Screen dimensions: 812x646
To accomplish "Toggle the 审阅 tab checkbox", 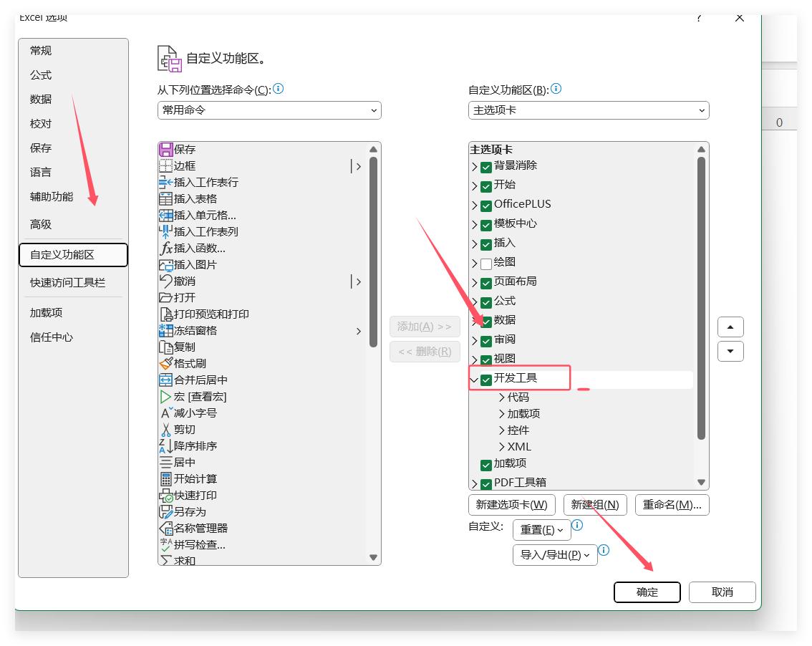I will coord(485,342).
